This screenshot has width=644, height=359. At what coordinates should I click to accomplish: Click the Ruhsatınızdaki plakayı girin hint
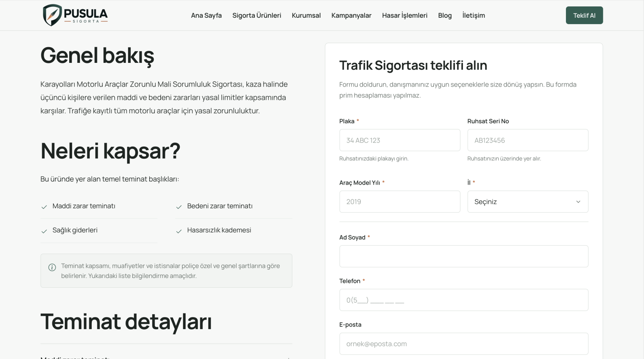point(374,159)
